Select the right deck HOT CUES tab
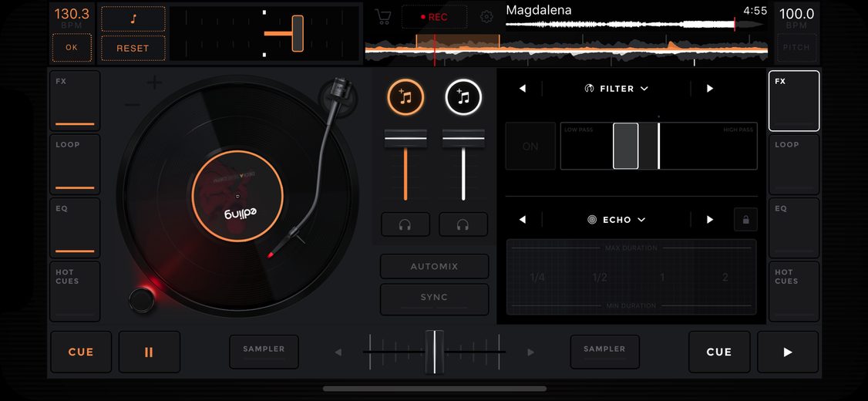868x401 pixels. pos(794,292)
